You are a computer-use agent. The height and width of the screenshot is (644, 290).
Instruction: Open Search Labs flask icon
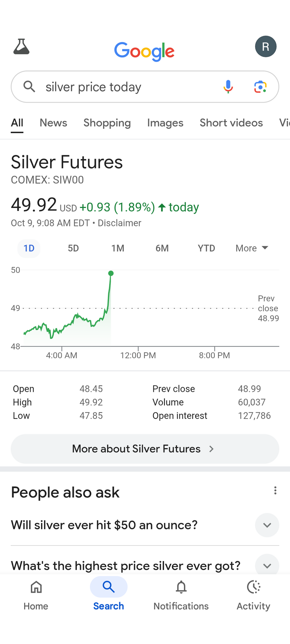[x=21, y=47]
